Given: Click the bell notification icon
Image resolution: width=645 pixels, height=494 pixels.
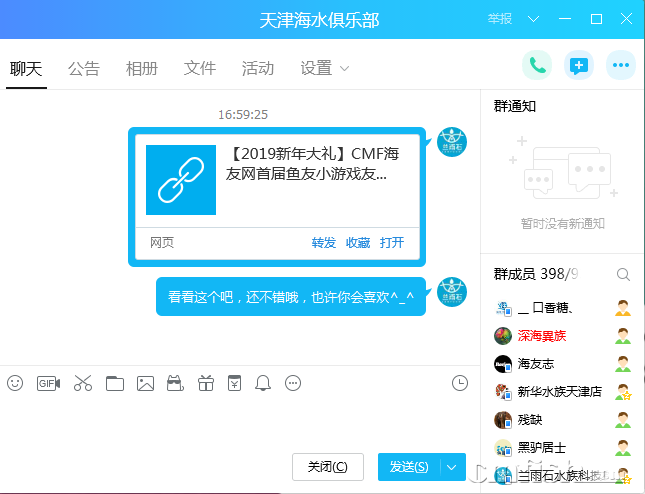Looking at the screenshot, I should coord(263,383).
